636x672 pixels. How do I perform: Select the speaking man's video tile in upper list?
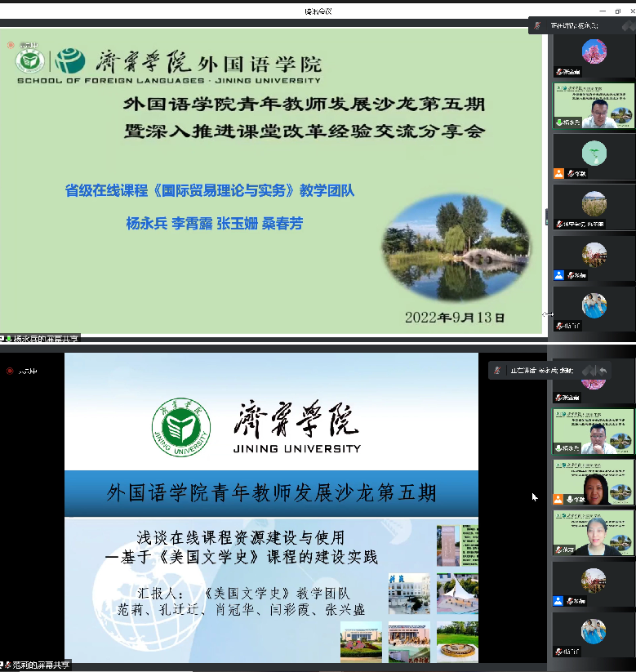(x=594, y=105)
